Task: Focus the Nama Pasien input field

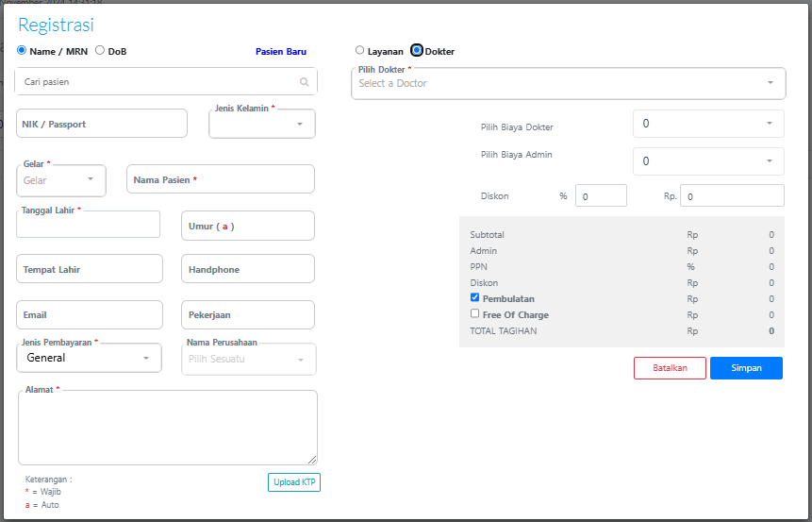Action: click(x=220, y=179)
